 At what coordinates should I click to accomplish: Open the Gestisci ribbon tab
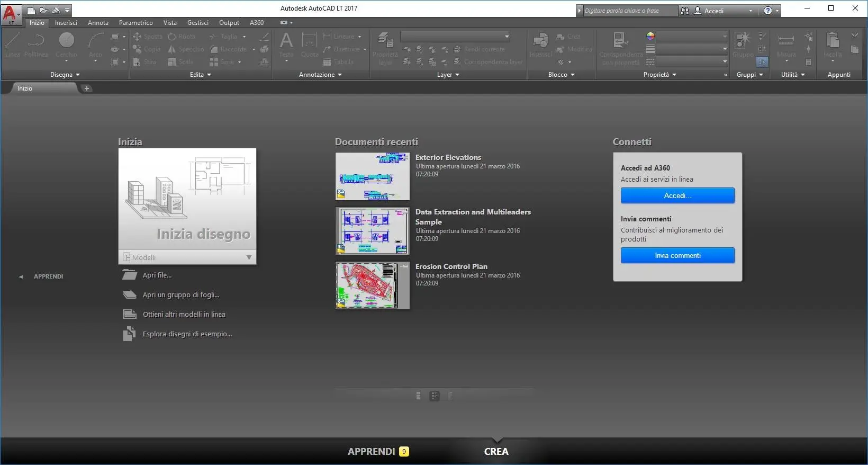198,23
